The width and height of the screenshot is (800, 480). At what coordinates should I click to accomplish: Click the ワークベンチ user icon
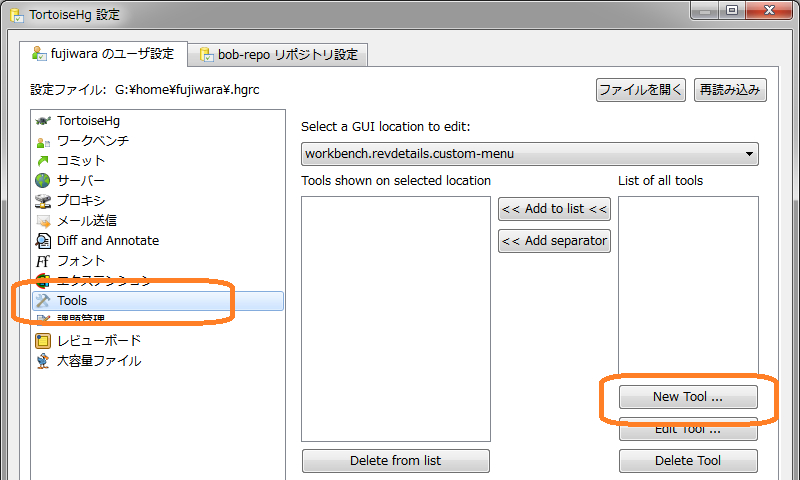pos(43,142)
